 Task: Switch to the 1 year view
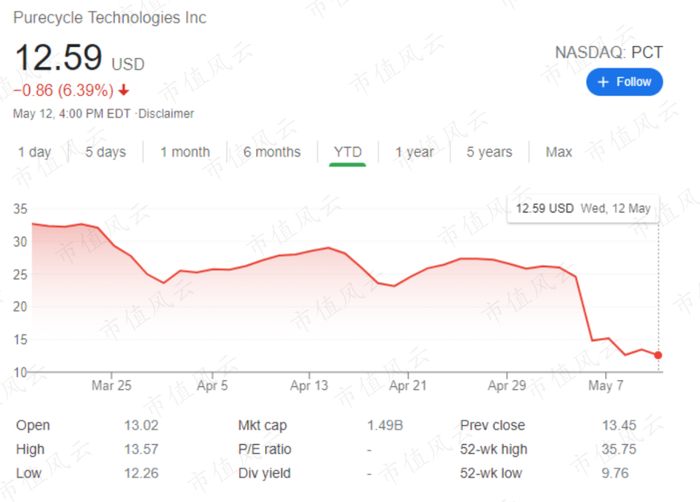[414, 152]
